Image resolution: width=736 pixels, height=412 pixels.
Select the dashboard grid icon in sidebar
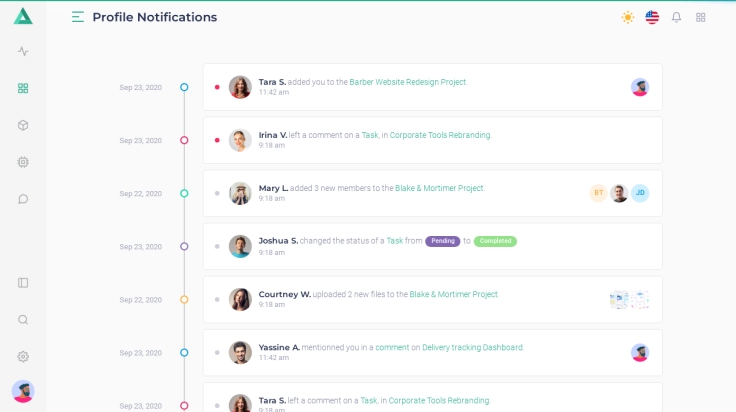click(23, 88)
